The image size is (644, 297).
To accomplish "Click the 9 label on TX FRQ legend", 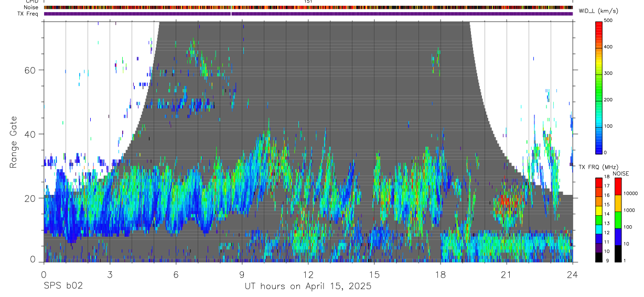I will (x=606, y=260).
